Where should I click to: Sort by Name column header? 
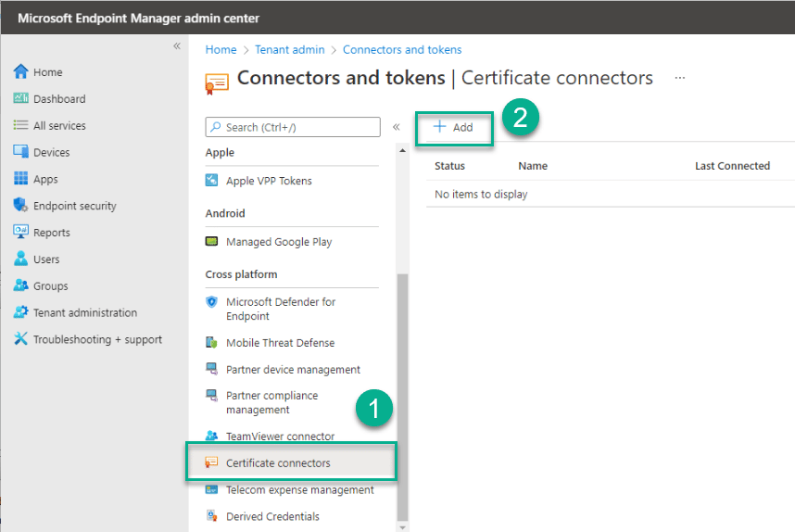click(533, 166)
